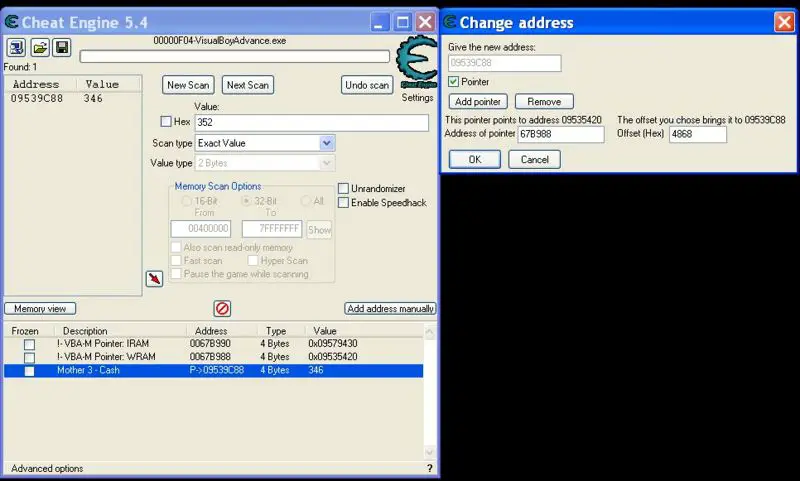The width and height of the screenshot is (800, 481).
Task: Toggle Pause the game while scanning
Action: pyautogui.click(x=176, y=274)
